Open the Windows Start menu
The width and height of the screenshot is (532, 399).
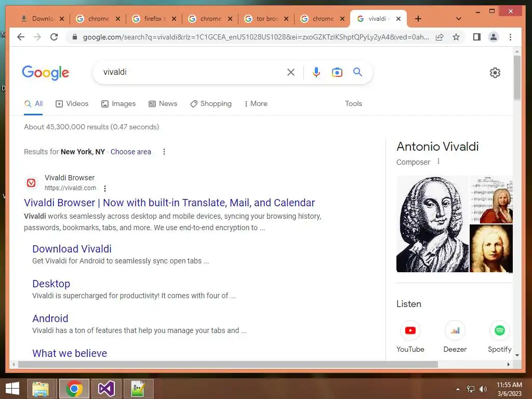point(12,389)
